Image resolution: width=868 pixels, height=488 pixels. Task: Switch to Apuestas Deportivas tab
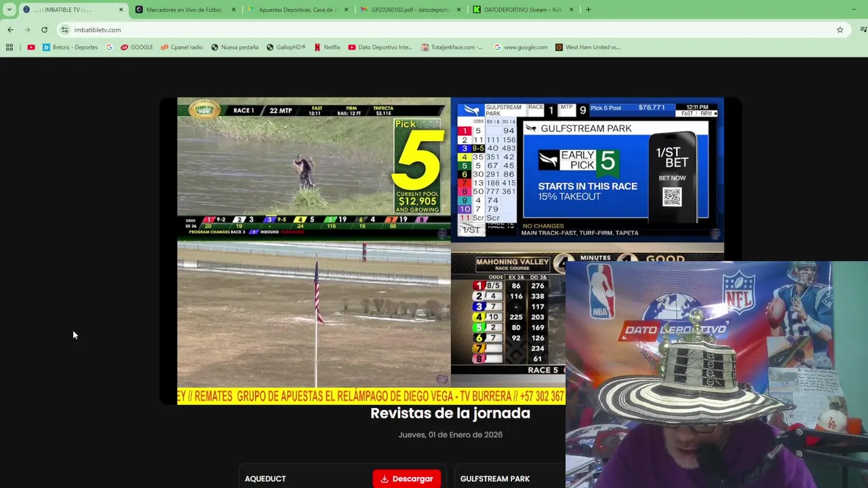(x=297, y=9)
